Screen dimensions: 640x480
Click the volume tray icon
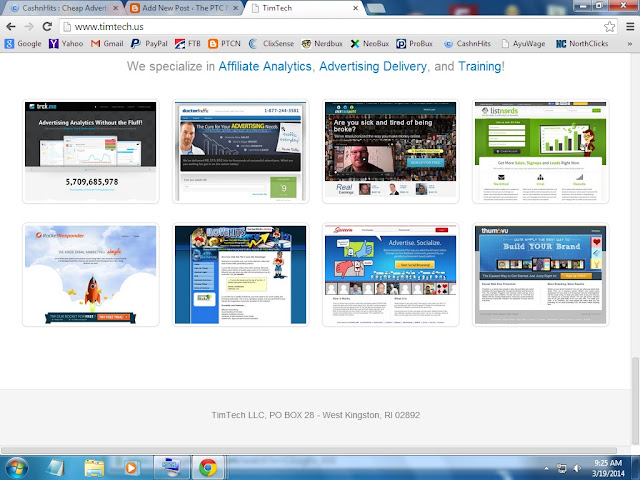(577, 468)
